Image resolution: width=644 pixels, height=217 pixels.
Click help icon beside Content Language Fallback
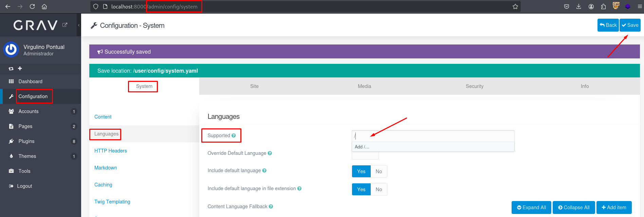271,206
